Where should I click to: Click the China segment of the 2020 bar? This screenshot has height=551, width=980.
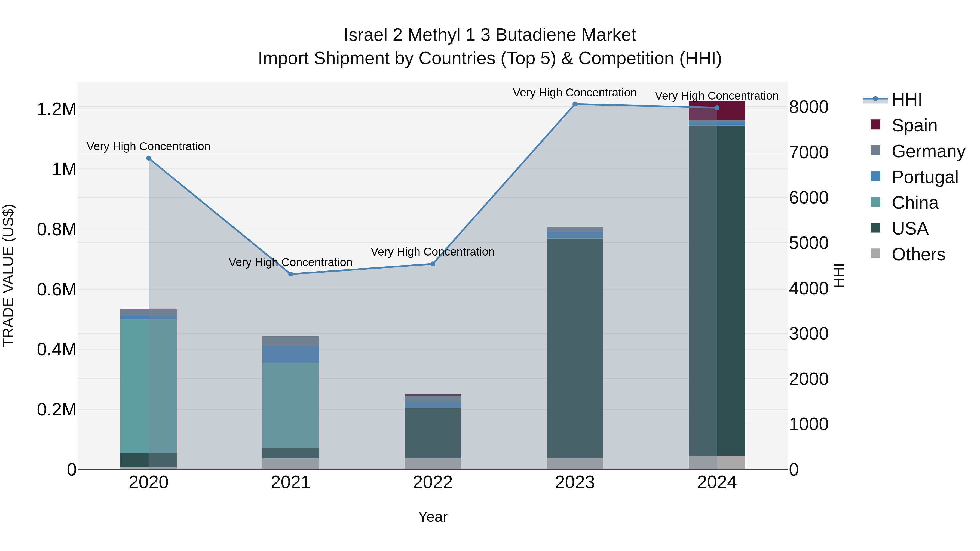tap(149, 386)
